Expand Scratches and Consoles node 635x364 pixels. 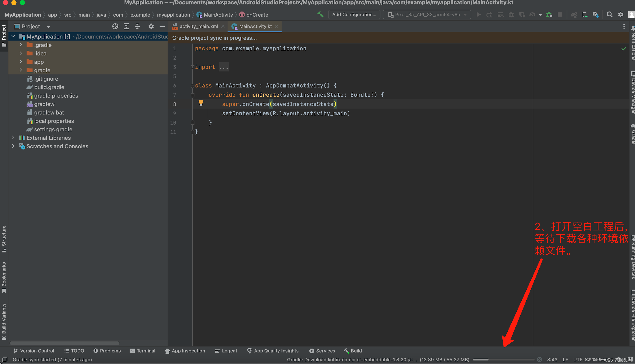coord(14,146)
